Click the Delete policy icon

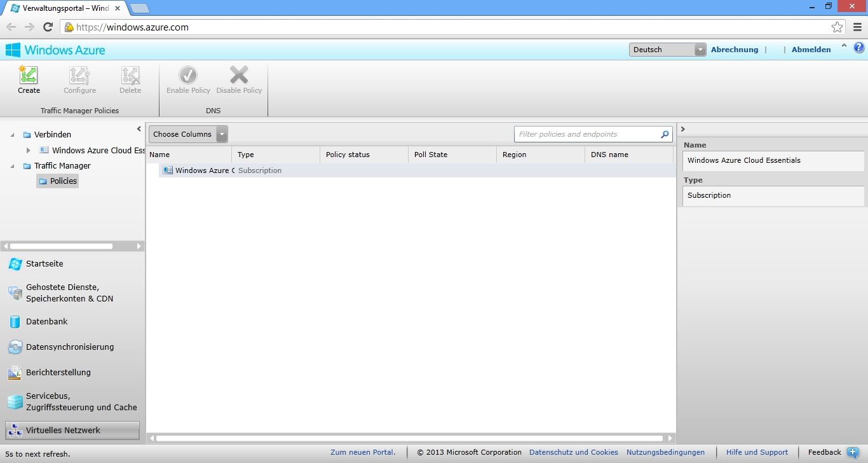pos(130,76)
